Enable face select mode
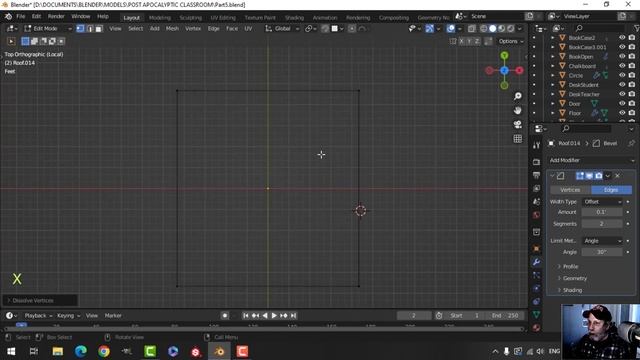 click(99, 29)
